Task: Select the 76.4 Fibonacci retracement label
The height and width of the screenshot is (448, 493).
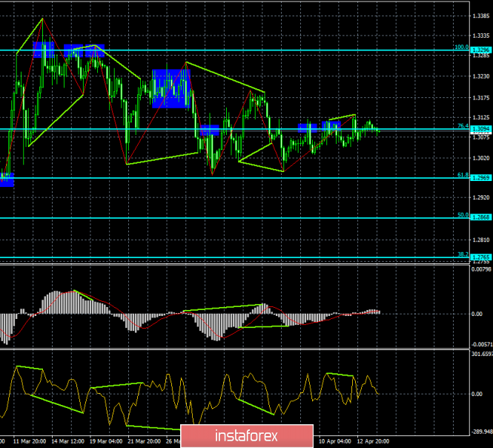Action: click(x=462, y=126)
